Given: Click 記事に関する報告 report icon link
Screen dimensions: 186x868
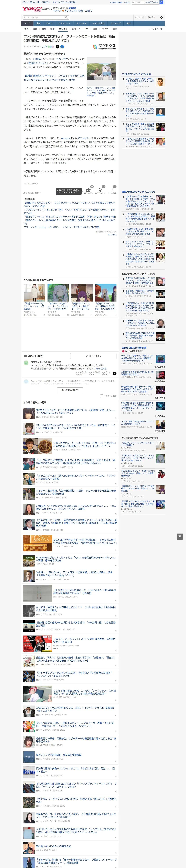Looking at the screenshot, I should 32,193.
